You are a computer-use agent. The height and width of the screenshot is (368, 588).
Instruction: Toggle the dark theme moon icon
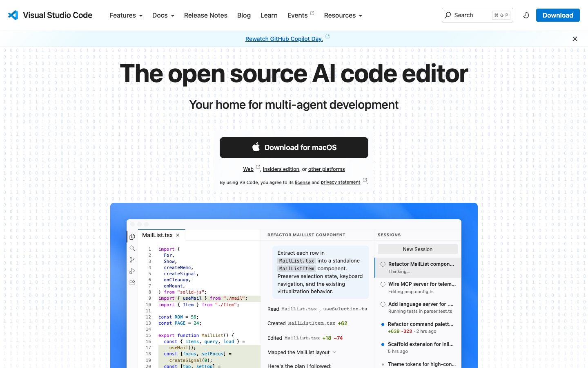pyautogui.click(x=526, y=15)
